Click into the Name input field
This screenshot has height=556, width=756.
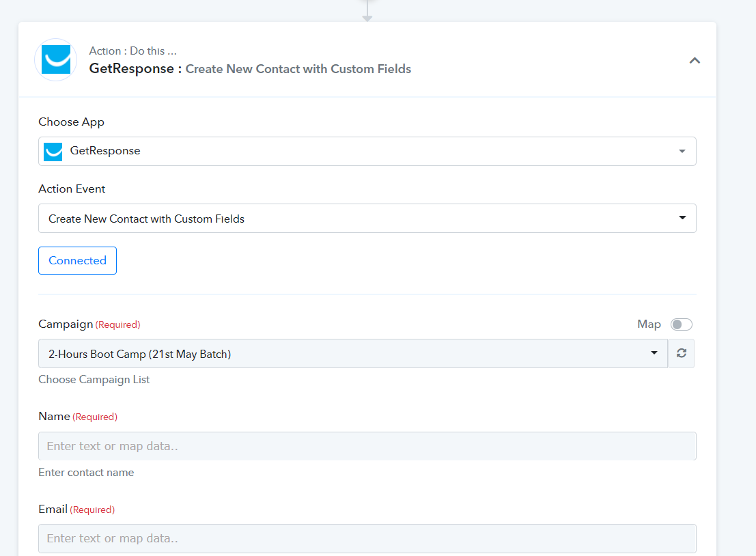click(367, 446)
